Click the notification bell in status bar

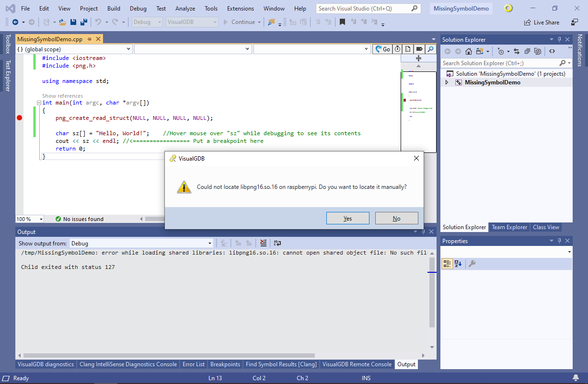coord(576,378)
